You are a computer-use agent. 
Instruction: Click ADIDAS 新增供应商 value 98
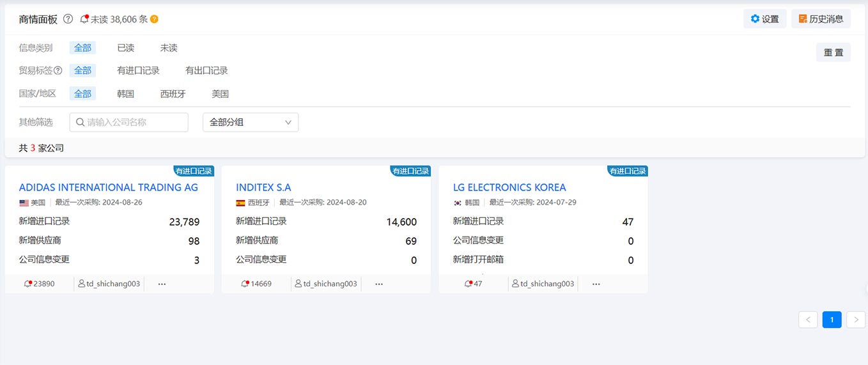pyautogui.click(x=194, y=241)
